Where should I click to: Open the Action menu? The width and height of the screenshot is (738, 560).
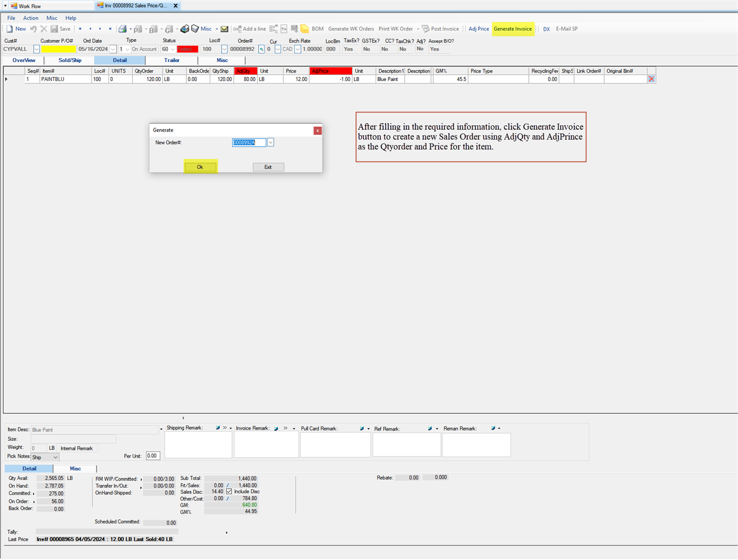(x=31, y=18)
